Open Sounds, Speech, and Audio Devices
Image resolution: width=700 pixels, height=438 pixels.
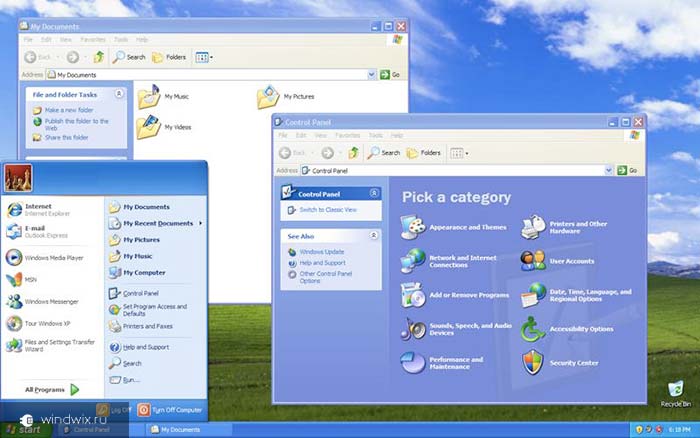tap(456, 330)
